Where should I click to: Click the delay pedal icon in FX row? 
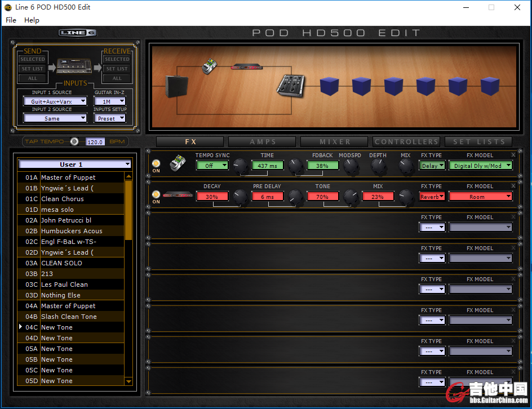[x=178, y=163]
